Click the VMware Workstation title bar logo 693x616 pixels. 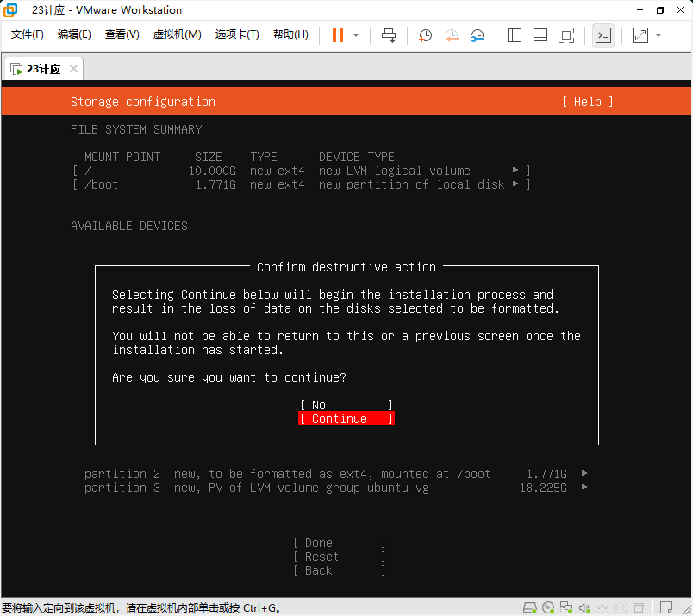pyautogui.click(x=10, y=9)
